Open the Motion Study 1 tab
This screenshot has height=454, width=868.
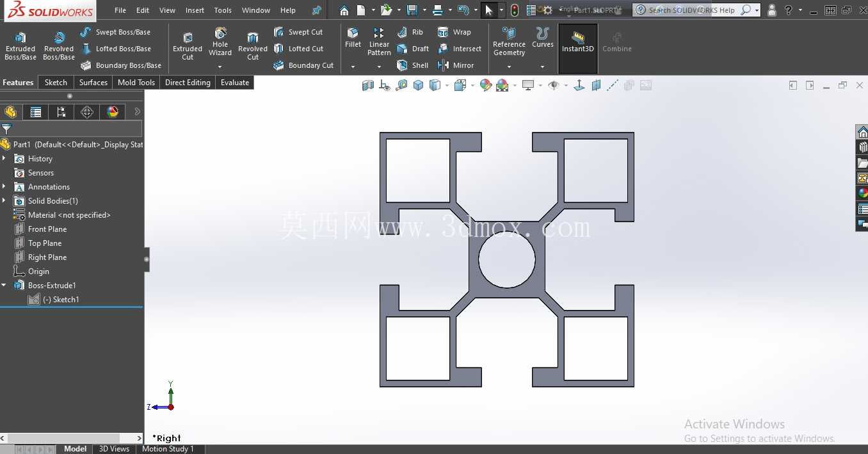(168, 449)
